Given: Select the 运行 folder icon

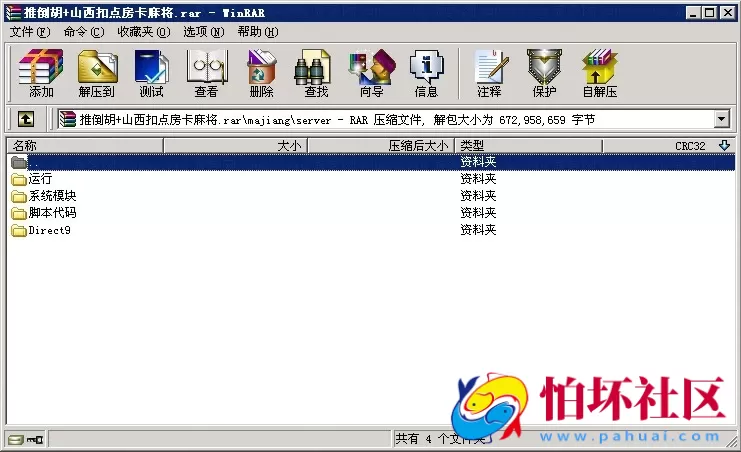Looking at the screenshot, I should [19, 179].
